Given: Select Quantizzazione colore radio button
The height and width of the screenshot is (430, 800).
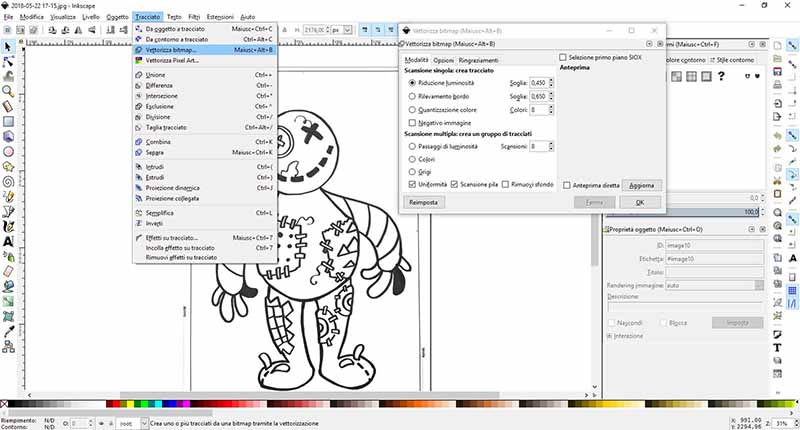Looking at the screenshot, I should [x=412, y=110].
